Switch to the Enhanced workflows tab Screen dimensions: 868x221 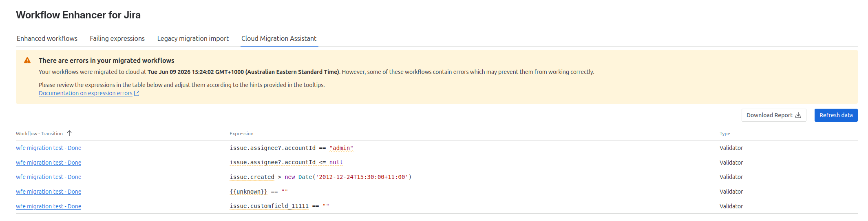(47, 38)
